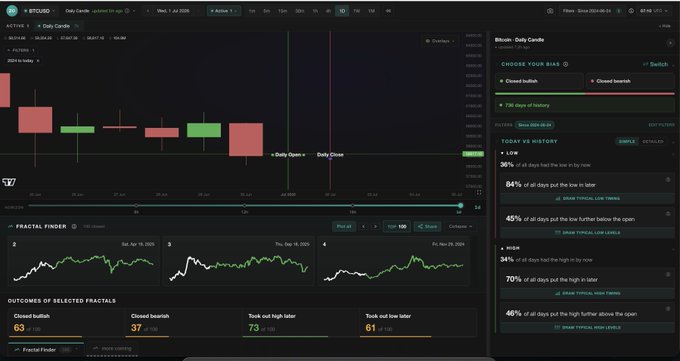Switch to Fractal Finder bottom tab

click(45, 350)
